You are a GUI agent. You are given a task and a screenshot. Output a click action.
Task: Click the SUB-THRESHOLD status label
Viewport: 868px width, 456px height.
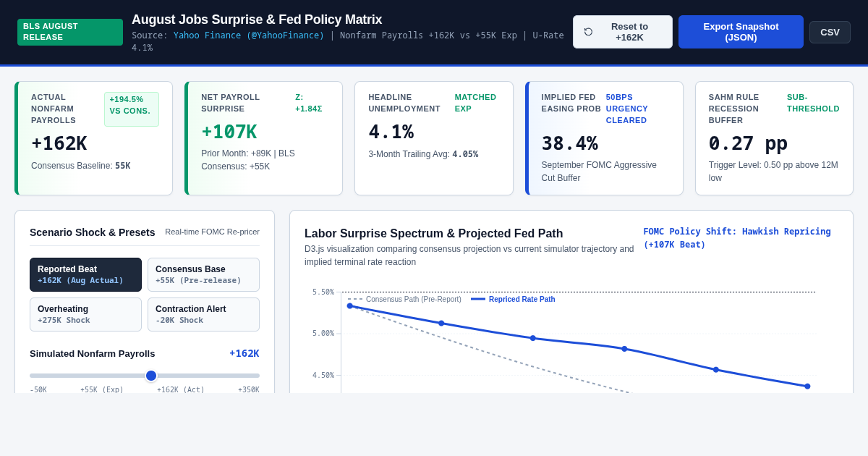coord(813,103)
